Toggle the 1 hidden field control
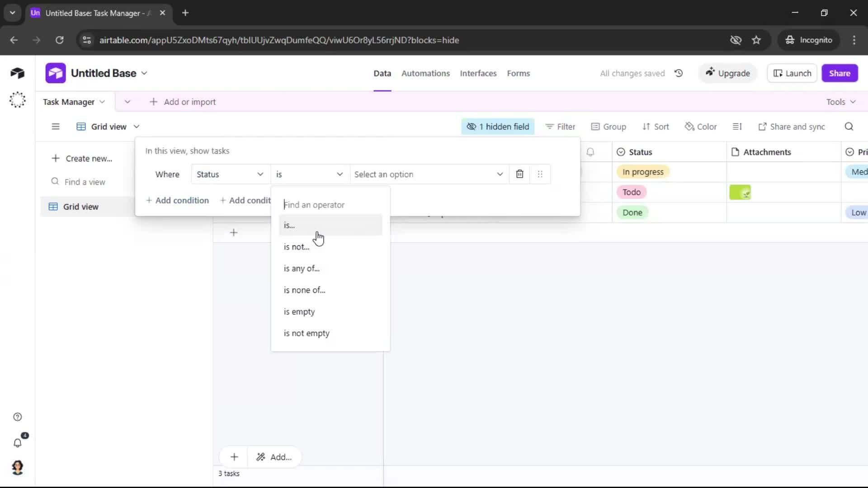The width and height of the screenshot is (868, 488). point(498,127)
